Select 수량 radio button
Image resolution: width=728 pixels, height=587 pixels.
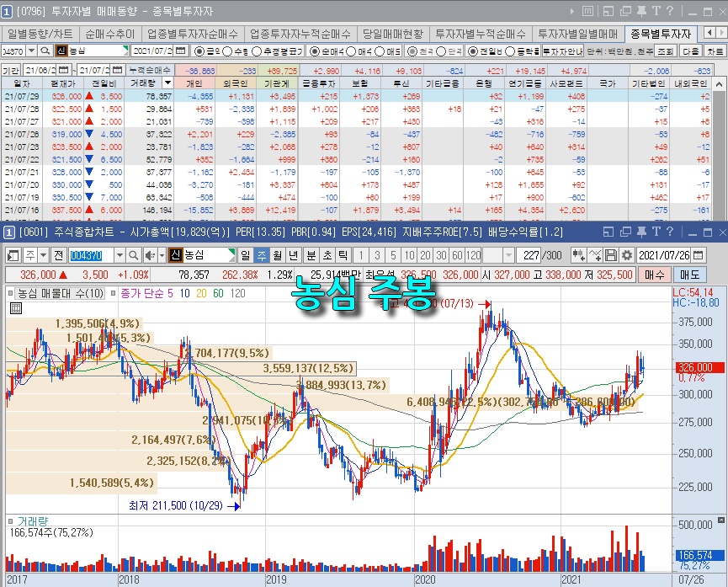tap(227, 51)
